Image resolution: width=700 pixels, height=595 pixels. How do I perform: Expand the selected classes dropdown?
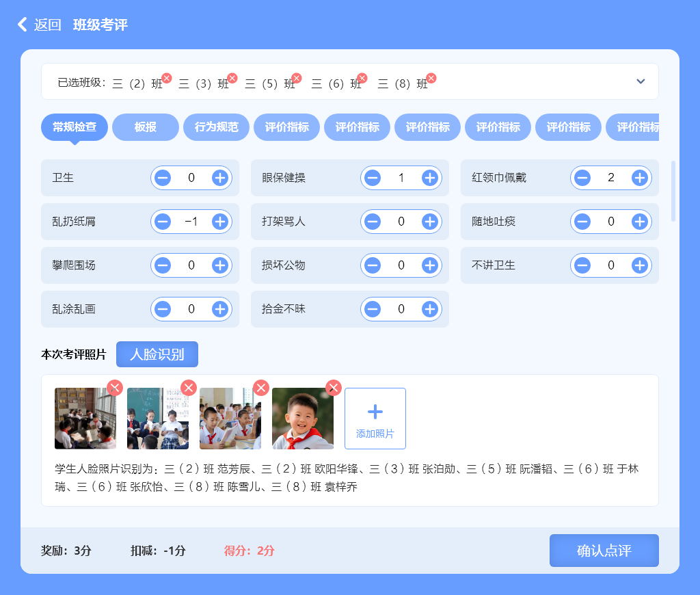pos(641,81)
